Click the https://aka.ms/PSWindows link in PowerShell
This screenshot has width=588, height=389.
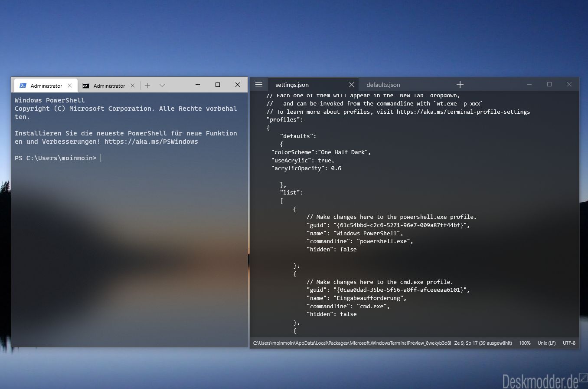[x=151, y=142]
